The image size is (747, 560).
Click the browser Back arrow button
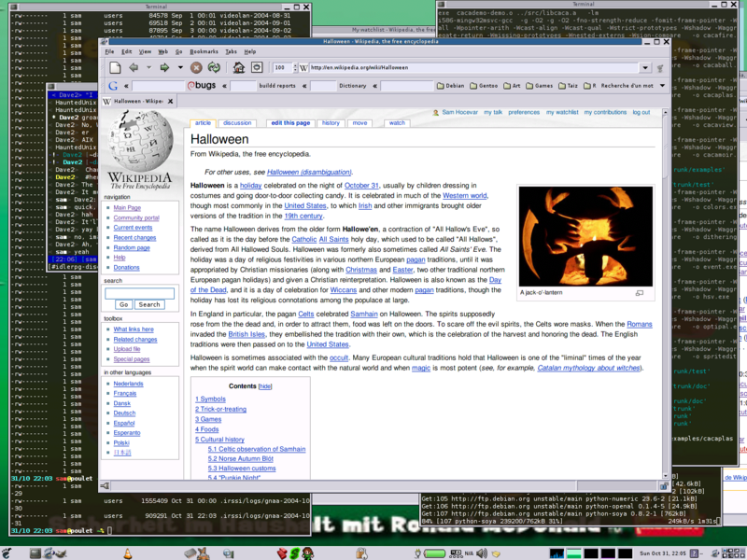(x=134, y=68)
